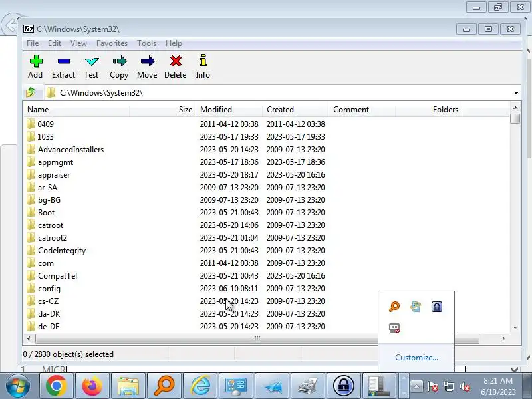Launch Internet Explorer from taskbar

[200, 386]
